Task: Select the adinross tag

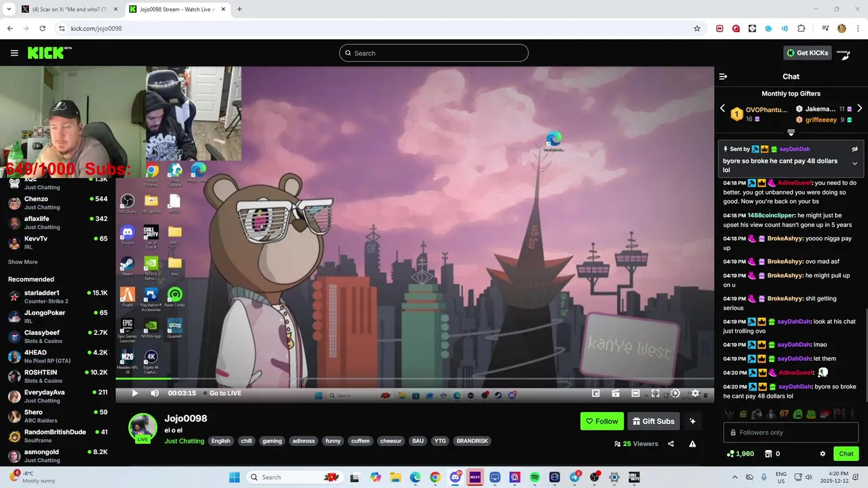Action: (x=303, y=441)
